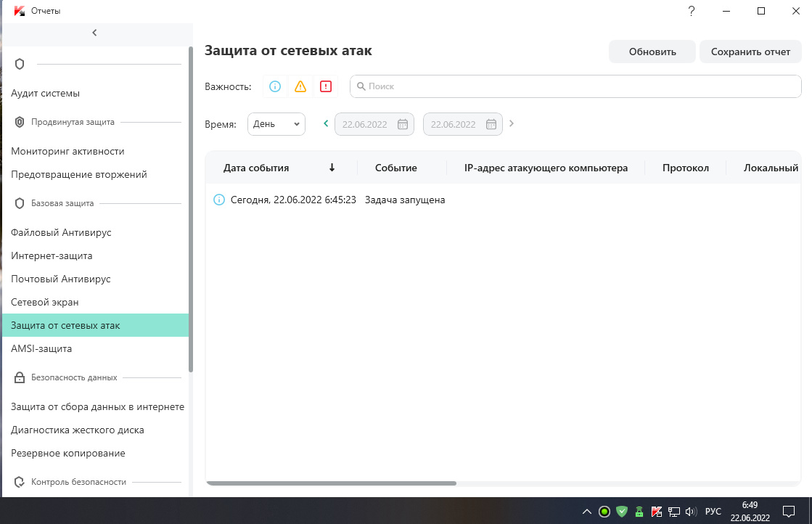Viewport: 812px width, 524px height.
Task: Click the green circle tray icon
Action: [x=604, y=512]
